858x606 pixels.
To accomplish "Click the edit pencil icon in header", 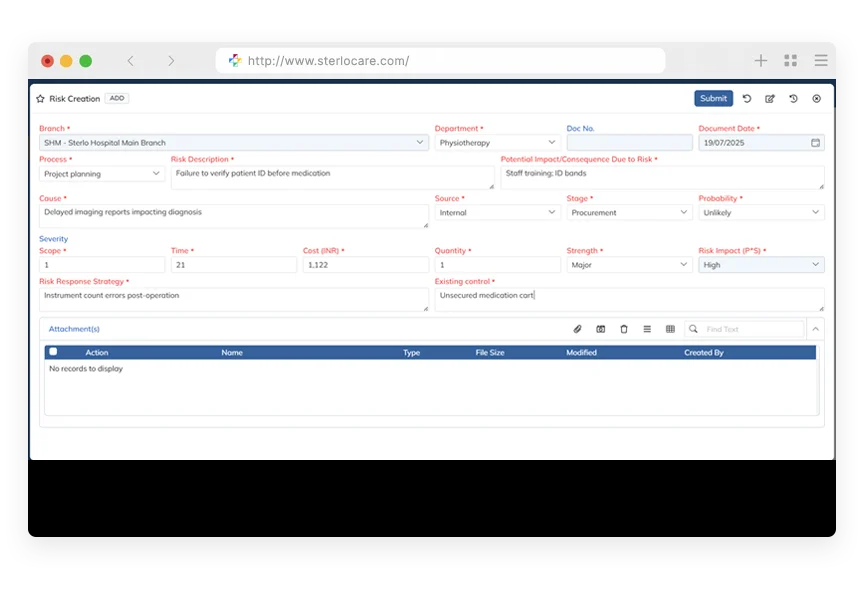I will point(770,99).
